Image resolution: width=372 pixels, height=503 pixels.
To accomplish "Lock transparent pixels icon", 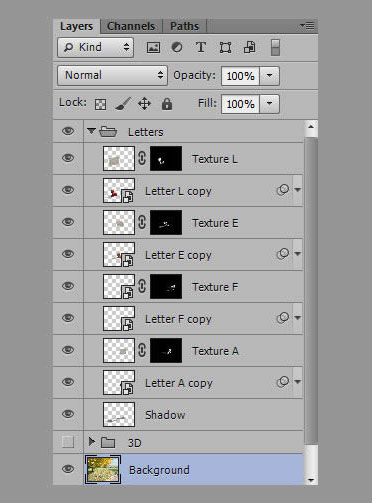I will pyautogui.click(x=101, y=104).
